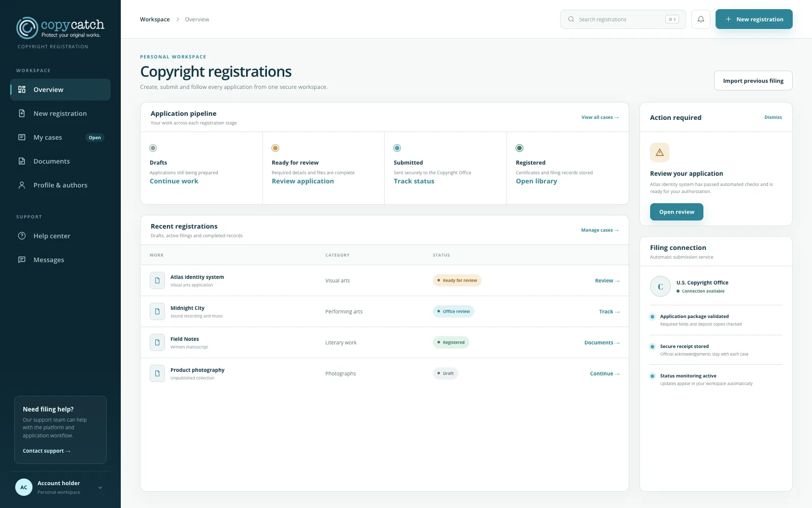Screen dimensions: 812x508
Task: Click Manage cases link
Action: (x=600, y=230)
